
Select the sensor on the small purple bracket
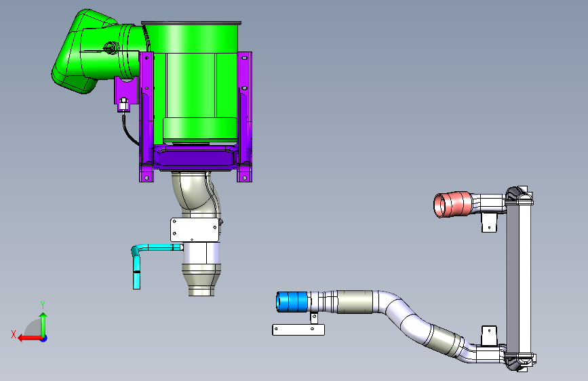[x=123, y=104]
